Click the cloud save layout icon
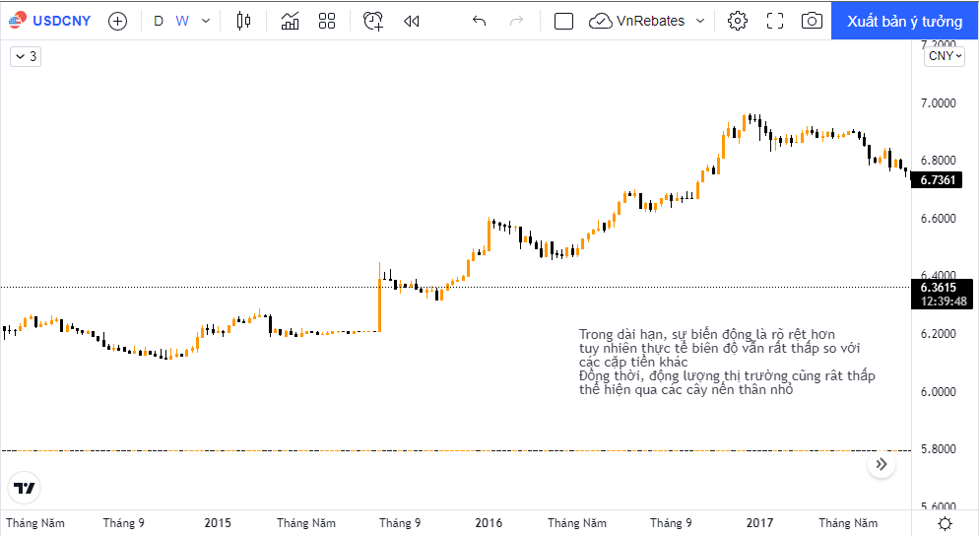Image resolution: width=980 pixels, height=536 pixels. [x=601, y=21]
